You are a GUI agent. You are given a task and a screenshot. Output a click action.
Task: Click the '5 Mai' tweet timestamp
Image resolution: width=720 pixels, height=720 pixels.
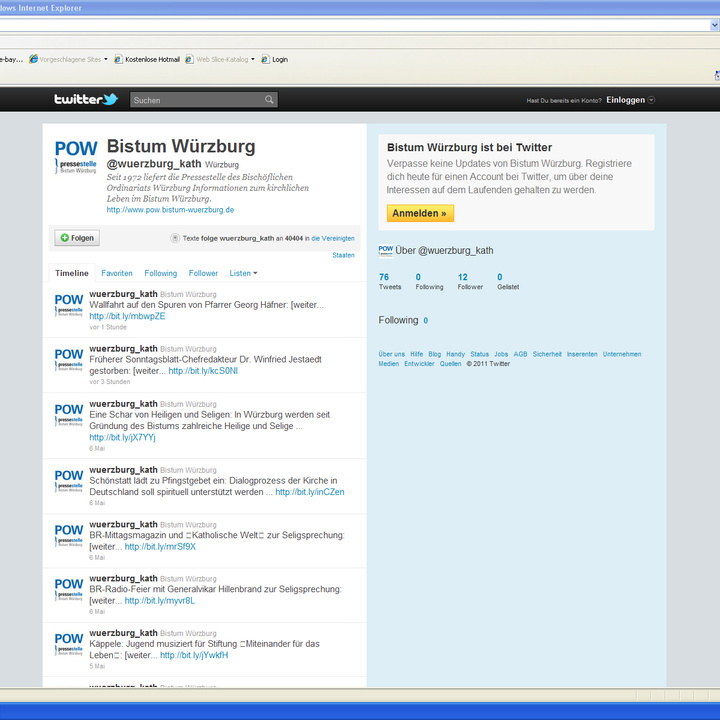coord(97,666)
